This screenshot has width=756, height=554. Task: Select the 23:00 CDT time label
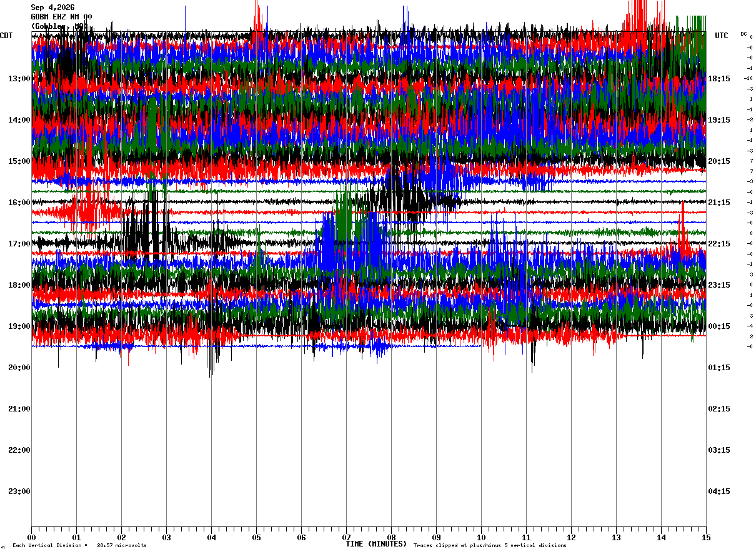click(x=19, y=491)
